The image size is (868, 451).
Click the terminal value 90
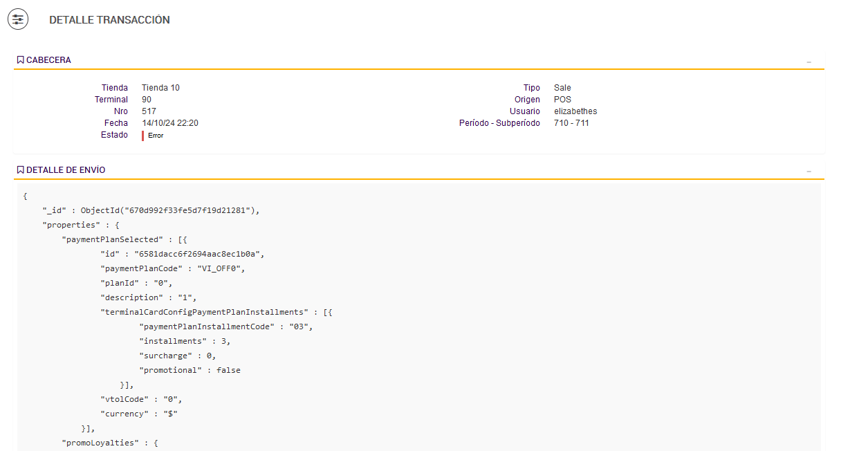point(147,100)
